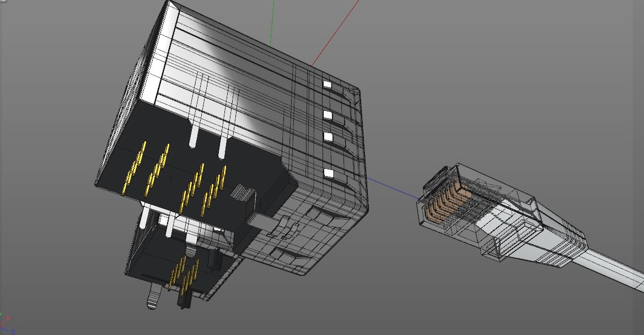Click the green axis of the bottom-left orientation gizmo
The image size is (644, 335).
[x=1, y=313]
